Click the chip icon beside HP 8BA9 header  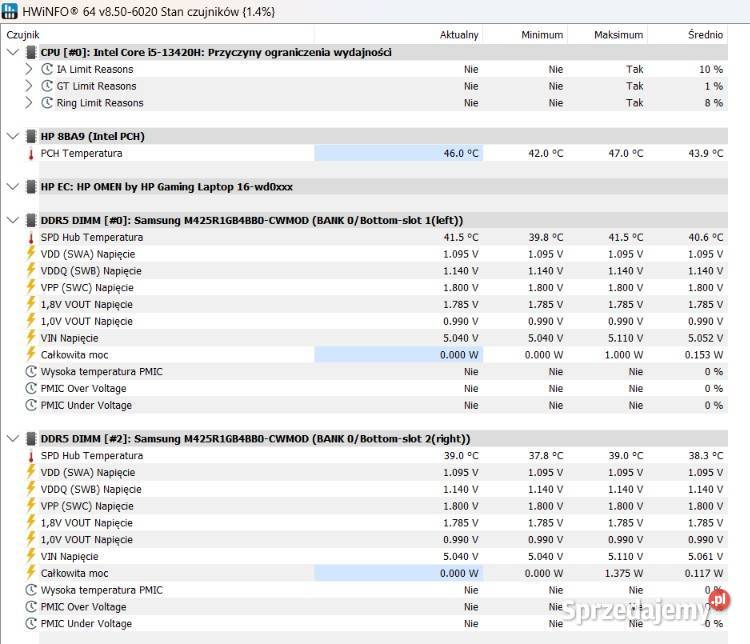coord(31,136)
